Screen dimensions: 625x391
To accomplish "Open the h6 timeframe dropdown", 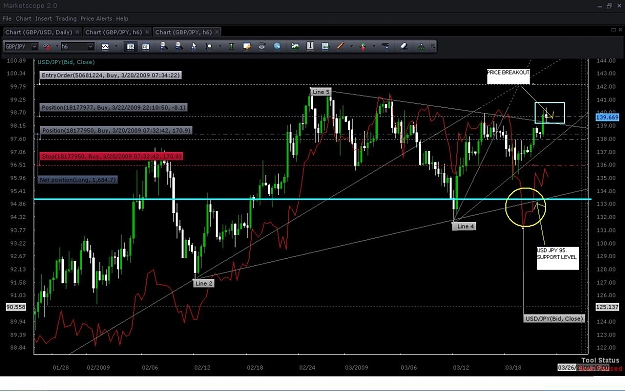I will pos(90,47).
